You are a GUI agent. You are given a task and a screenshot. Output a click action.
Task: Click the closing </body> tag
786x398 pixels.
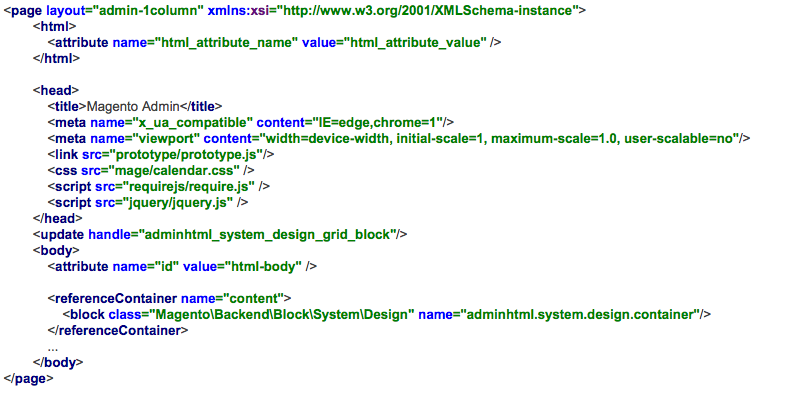tap(58, 363)
